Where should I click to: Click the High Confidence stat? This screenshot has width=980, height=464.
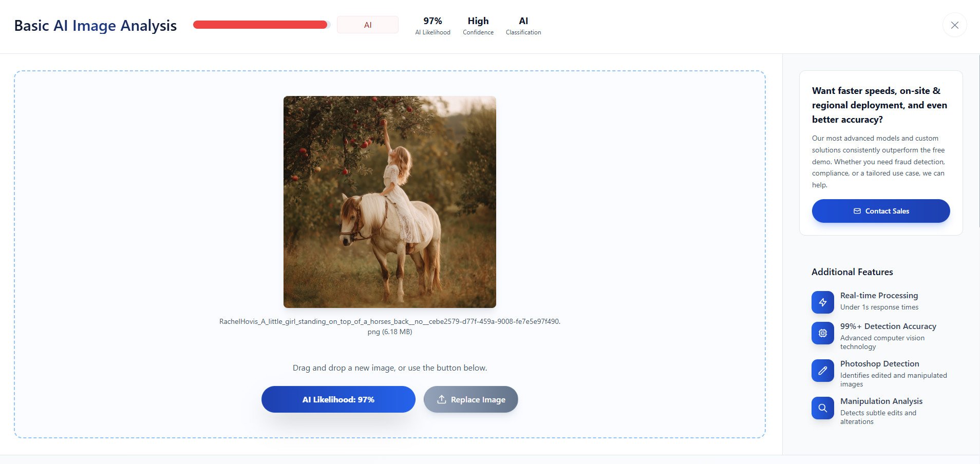point(478,25)
